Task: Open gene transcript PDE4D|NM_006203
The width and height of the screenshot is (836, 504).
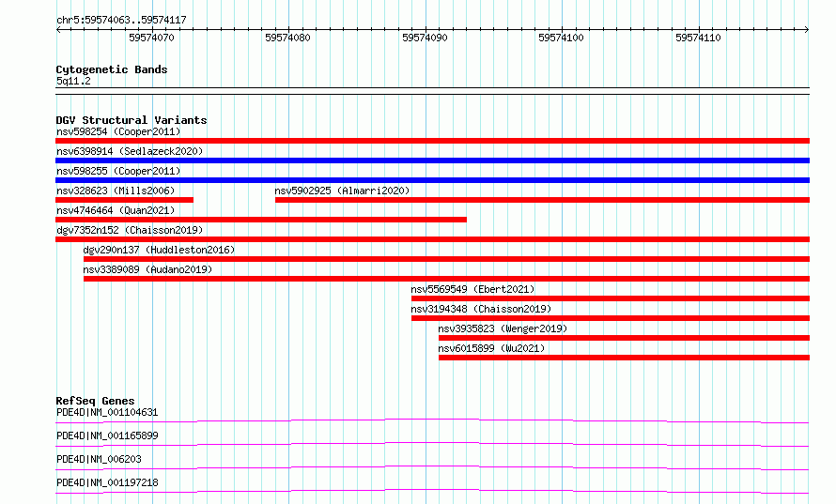Action: [99, 459]
